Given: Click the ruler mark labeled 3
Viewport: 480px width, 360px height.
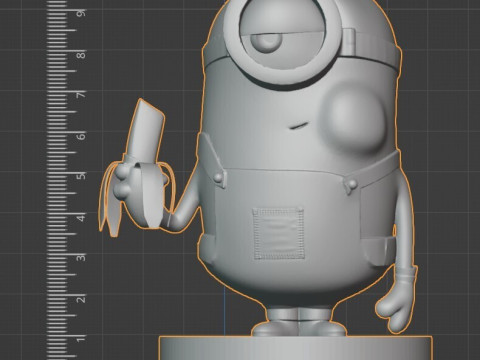Looking at the screenshot, I should click(82, 258).
